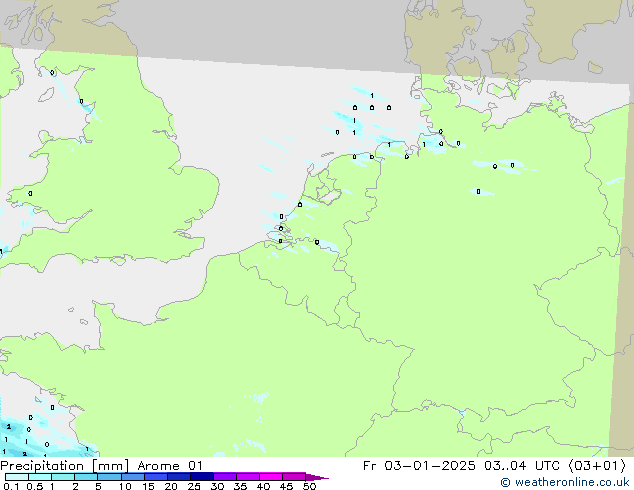The width and height of the screenshot is (634, 490).
Task: Click the 20–25 mm dark blue swatch
Action: click(x=178, y=477)
